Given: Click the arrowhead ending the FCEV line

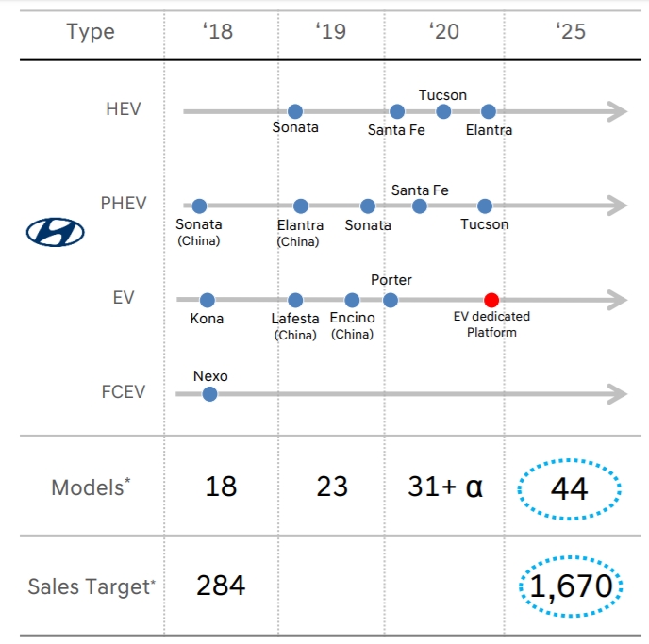Looking at the screenshot, I should click(x=617, y=393).
